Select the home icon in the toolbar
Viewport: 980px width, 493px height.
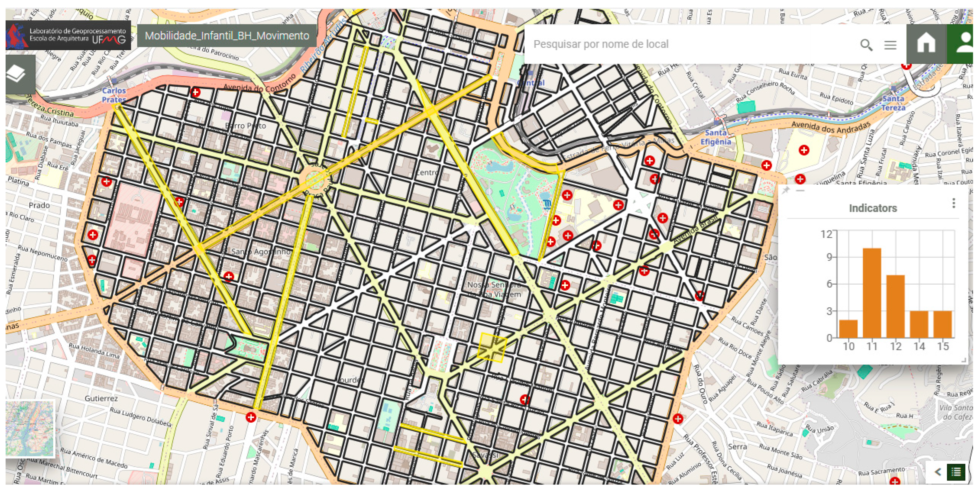pyautogui.click(x=926, y=44)
